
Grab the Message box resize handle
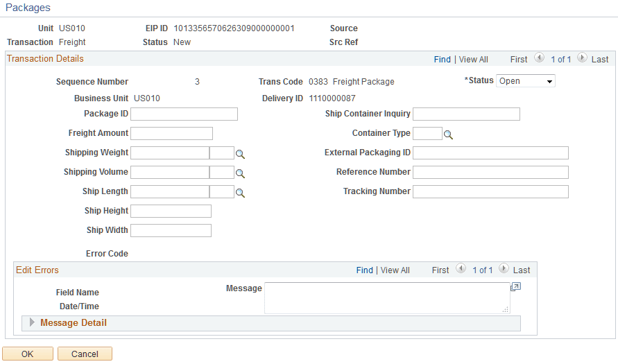coord(505,310)
